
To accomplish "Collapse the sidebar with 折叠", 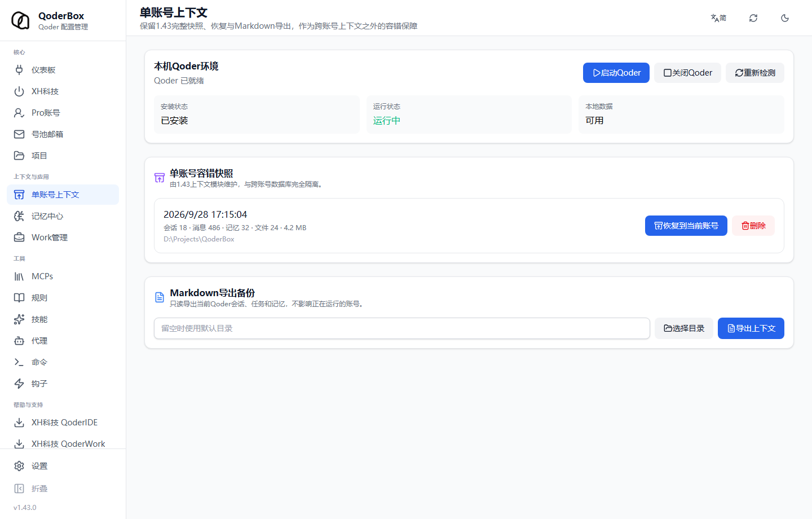I will 63,489.
